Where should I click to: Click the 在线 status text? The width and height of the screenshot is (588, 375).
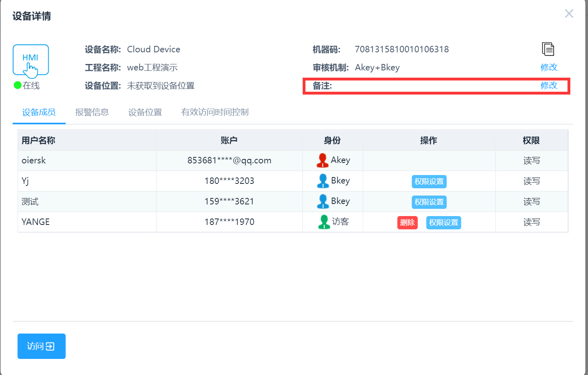31,85
